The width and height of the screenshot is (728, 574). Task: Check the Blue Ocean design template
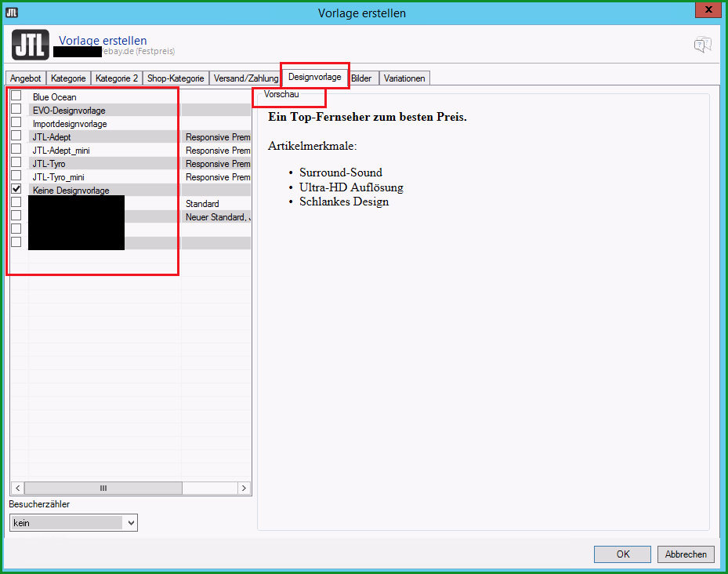[16, 96]
